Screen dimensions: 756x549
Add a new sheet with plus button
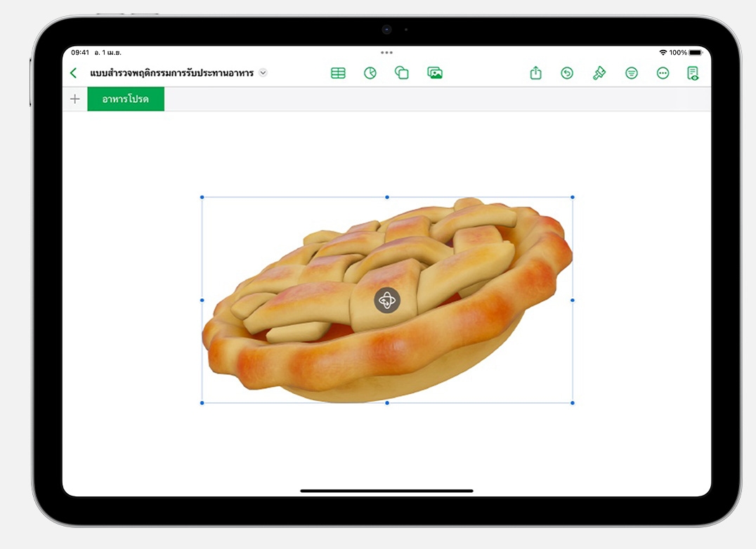click(75, 99)
